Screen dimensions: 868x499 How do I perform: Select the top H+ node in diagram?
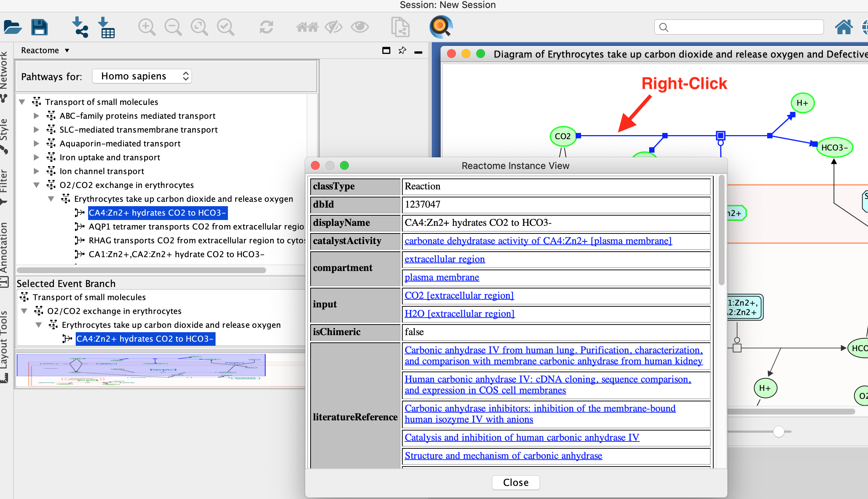pyautogui.click(x=802, y=103)
